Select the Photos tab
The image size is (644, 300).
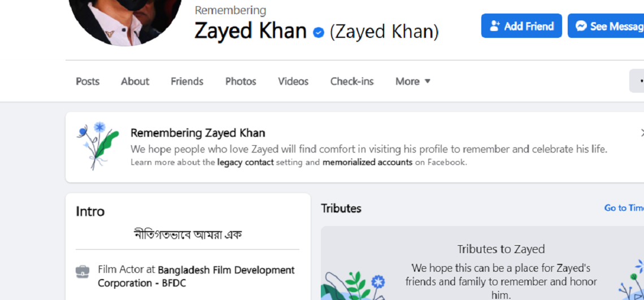(241, 81)
